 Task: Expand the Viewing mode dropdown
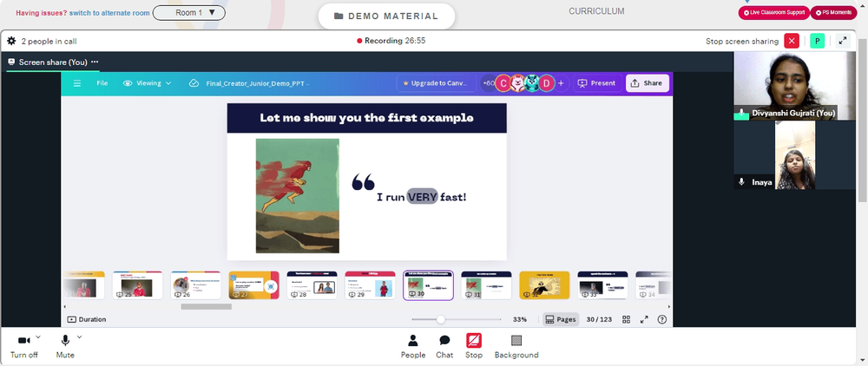coord(148,83)
